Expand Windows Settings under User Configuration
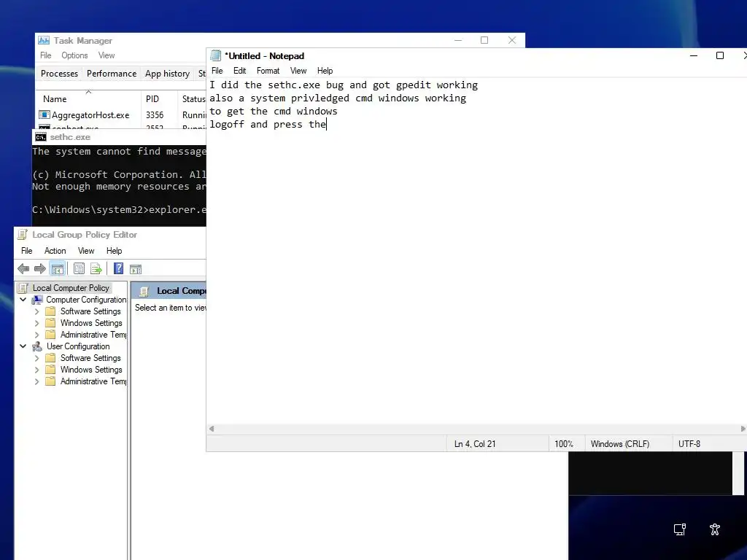The width and height of the screenshot is (747, 560). [x=36, y=370]
